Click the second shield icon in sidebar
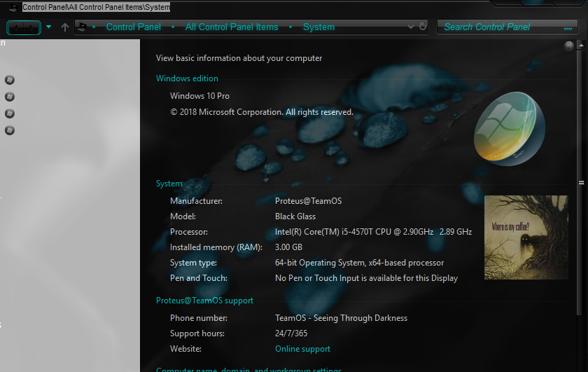The height and width of the screenshot is (372, 588). (x=10, y=97)
